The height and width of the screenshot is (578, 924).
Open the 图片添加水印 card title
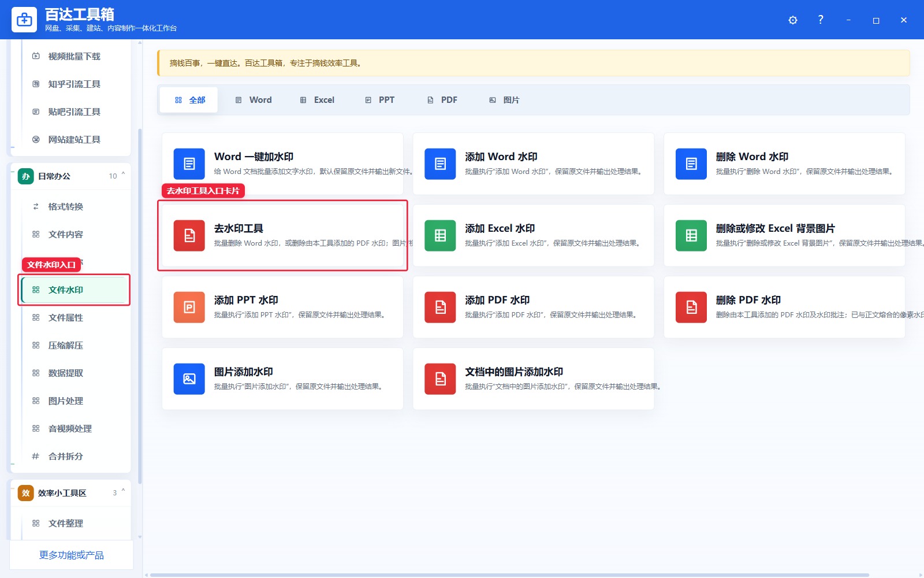tap(243, 372)
